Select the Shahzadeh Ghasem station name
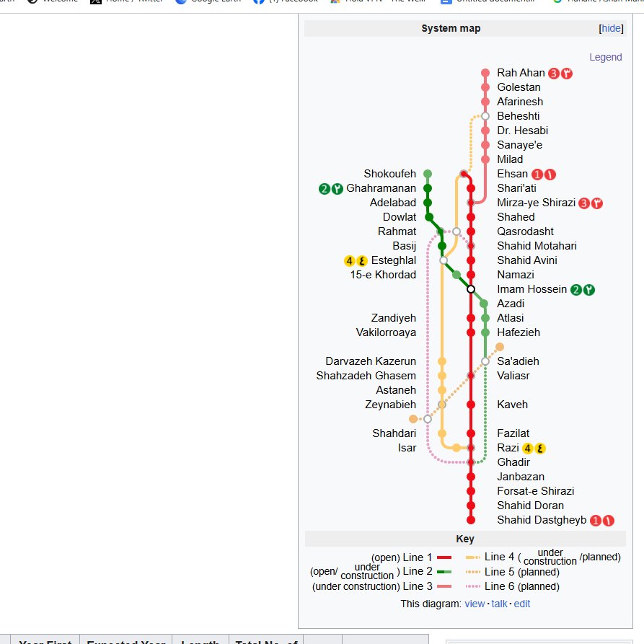Viewport: 644px width, 644px height. (x=366, y=376)
